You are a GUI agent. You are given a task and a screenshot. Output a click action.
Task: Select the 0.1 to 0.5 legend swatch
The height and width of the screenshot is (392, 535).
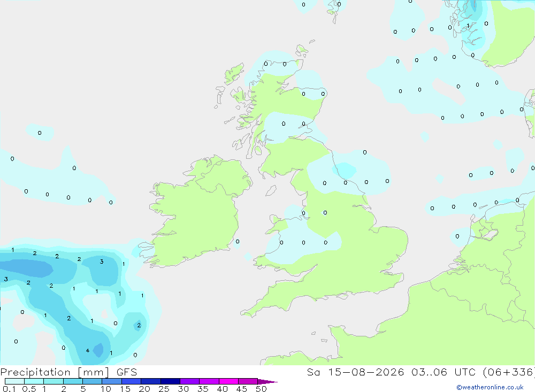pyautogui.click(x=14, y=381)
